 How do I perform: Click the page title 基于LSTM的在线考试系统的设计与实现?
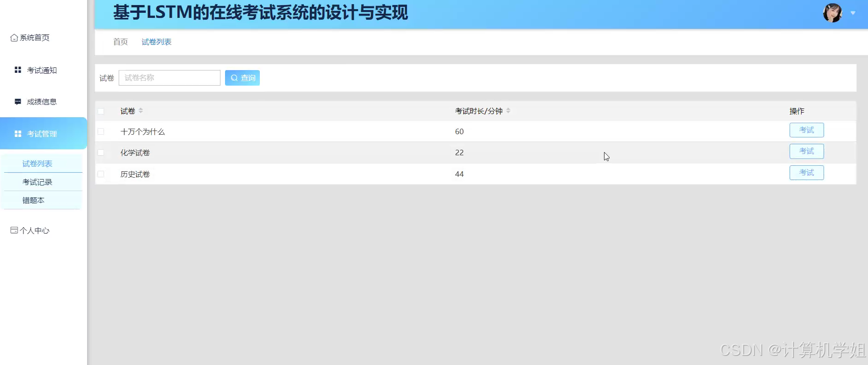pyautogui.click(x=260, y=12)
